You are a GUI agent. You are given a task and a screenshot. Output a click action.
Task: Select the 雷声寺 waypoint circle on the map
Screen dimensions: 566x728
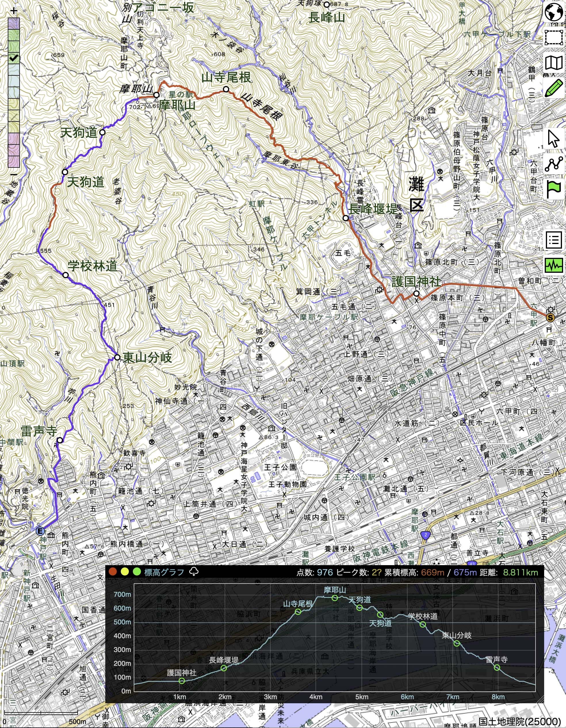click(x=60, y=440)
